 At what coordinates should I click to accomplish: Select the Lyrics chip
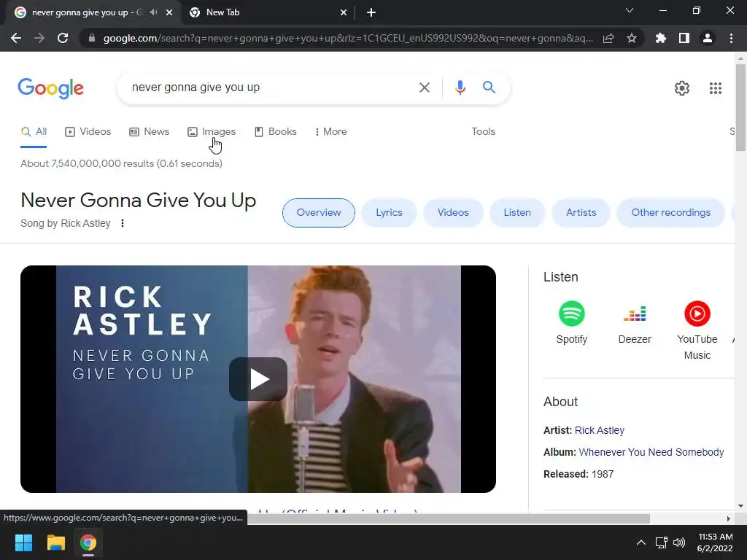coord(390,213)
